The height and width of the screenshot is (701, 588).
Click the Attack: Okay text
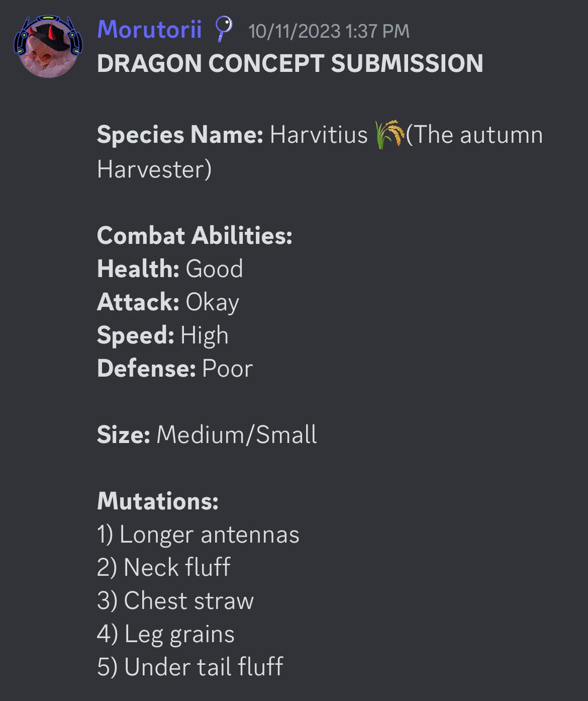point(168,302)
